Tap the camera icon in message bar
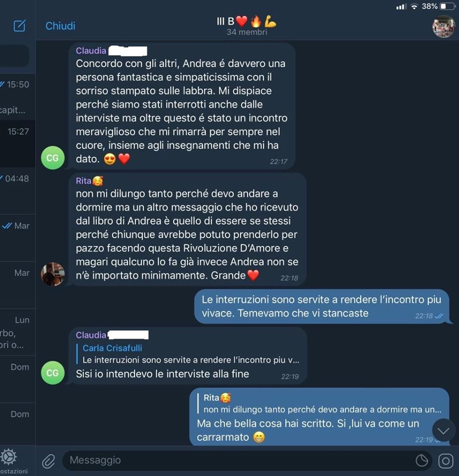The width and height of the screenshot is (459, 476). tap(446, 461)
